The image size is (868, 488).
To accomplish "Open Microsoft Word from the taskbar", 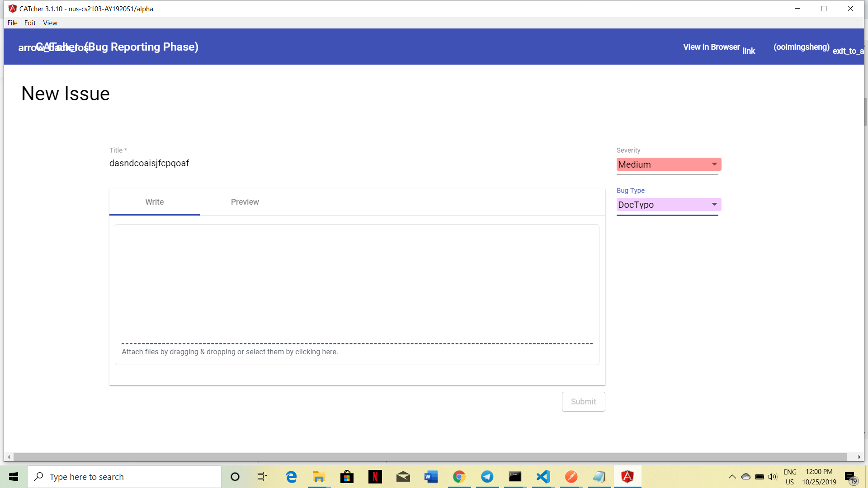I will click(x=431, y=477).
